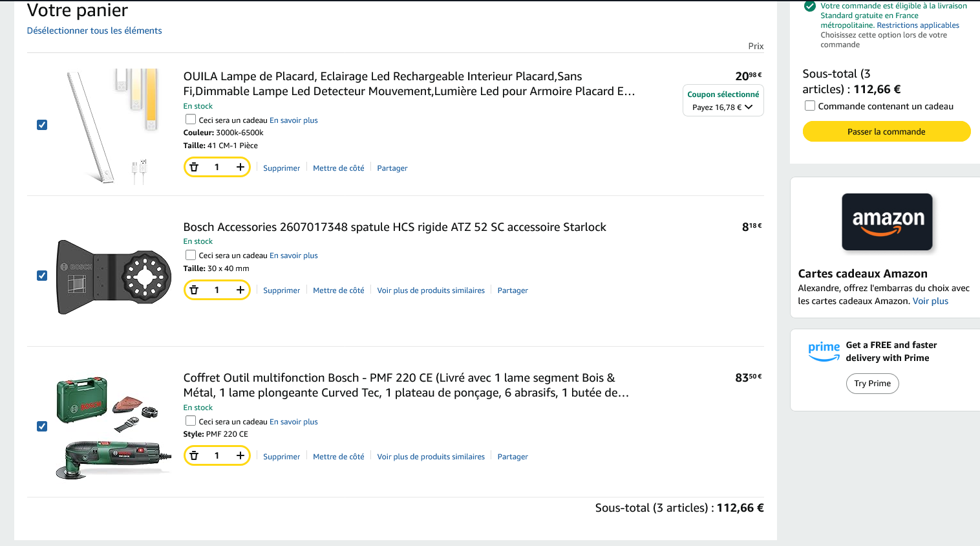Viewport: 980px width, 546px height.
Task: Click 'Partager' link for OUILA lamp
Action: tap(392, 168)
